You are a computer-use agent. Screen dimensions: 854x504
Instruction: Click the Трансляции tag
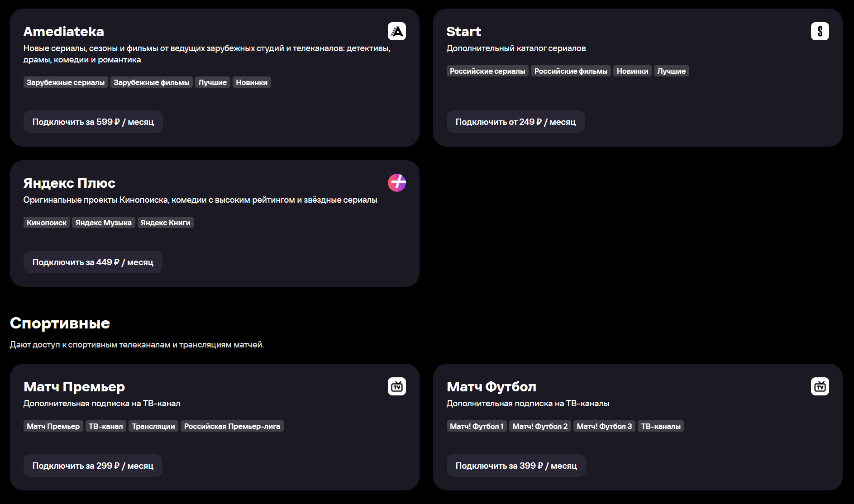153,426
